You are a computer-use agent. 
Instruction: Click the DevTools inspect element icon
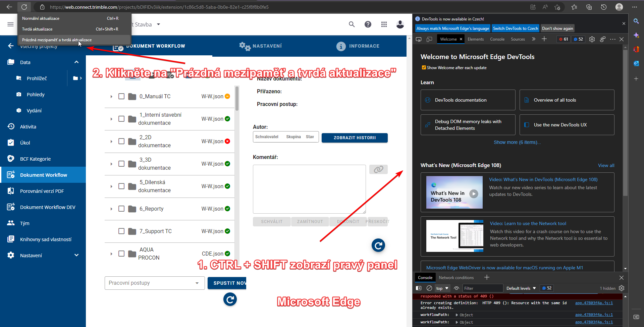tap(419, 39)
